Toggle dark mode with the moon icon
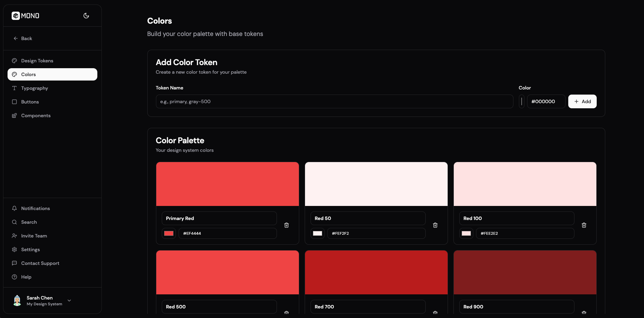The height and width of the screenshot is (318, 644). pos(86,16)
